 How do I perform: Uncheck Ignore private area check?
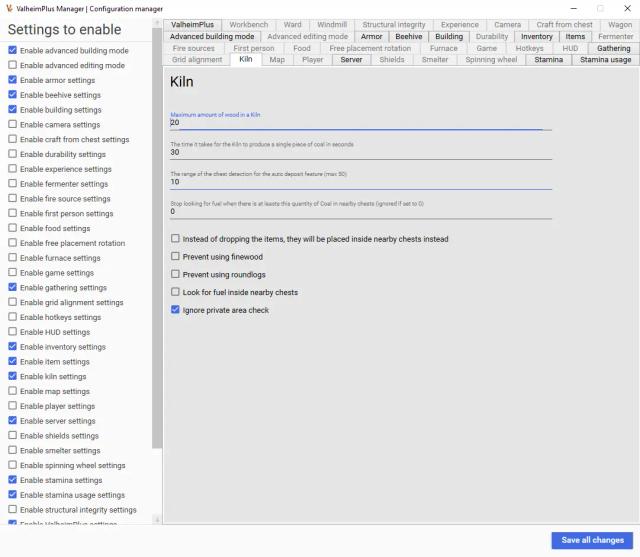tap(175, 310)
